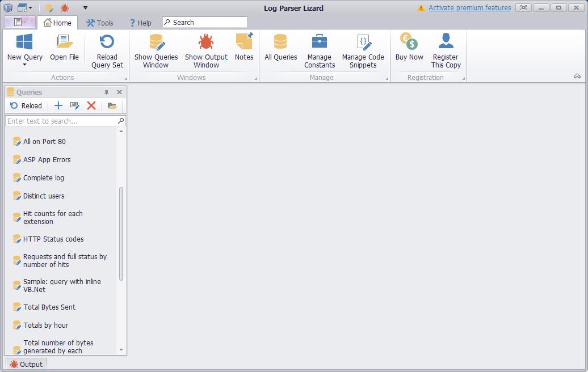Click the queries list scroll down arrow
Viewport: 588px width, 372px height.
pos(121,350)
